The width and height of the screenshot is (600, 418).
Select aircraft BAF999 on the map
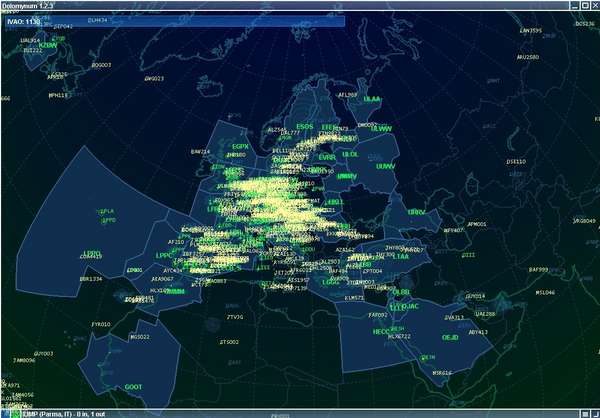click(x=539, y=270)
